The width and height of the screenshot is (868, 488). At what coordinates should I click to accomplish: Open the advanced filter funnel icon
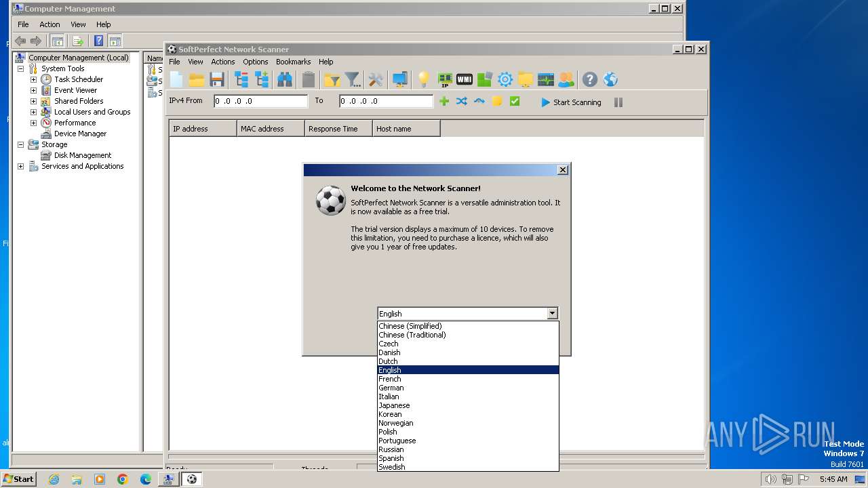click(353, 80)
